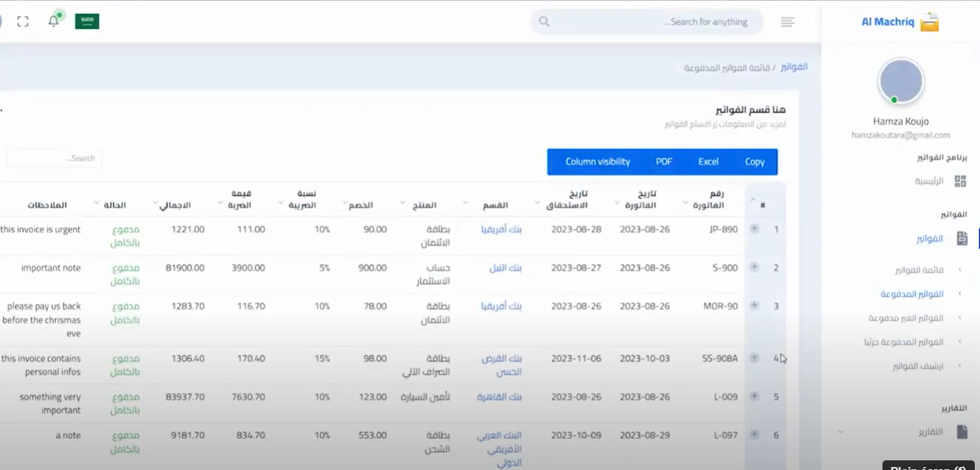Click the search magnifier icon

(544, 22)
